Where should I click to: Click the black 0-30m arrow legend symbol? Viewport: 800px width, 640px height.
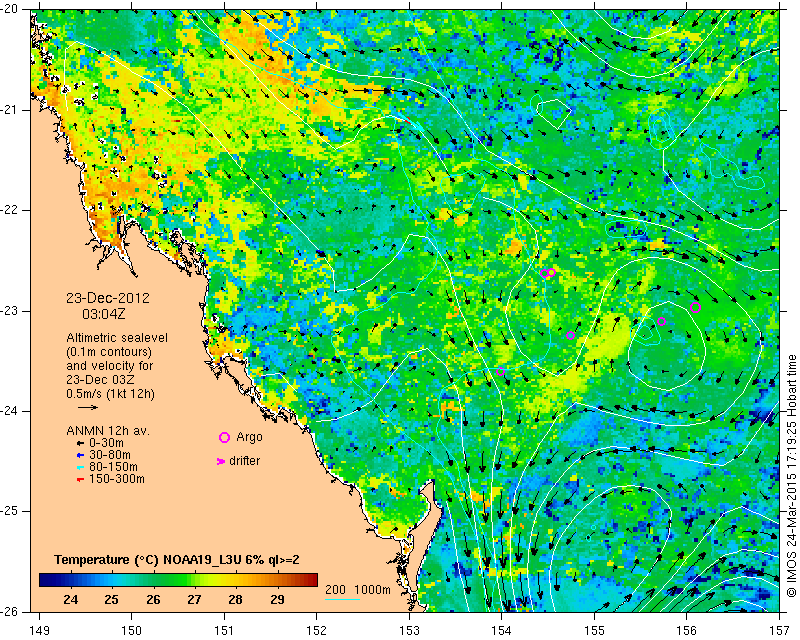coord(80,443)
